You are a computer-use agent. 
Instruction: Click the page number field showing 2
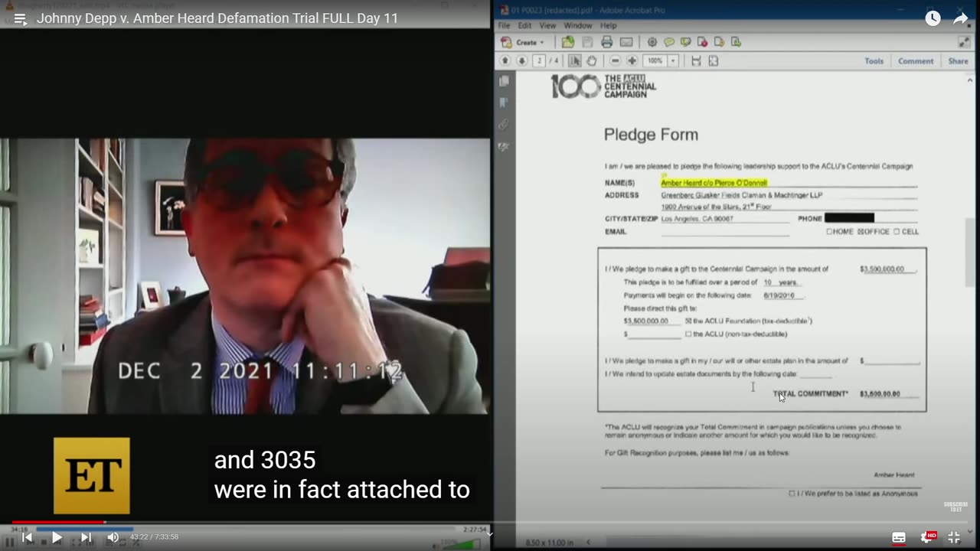539,60
